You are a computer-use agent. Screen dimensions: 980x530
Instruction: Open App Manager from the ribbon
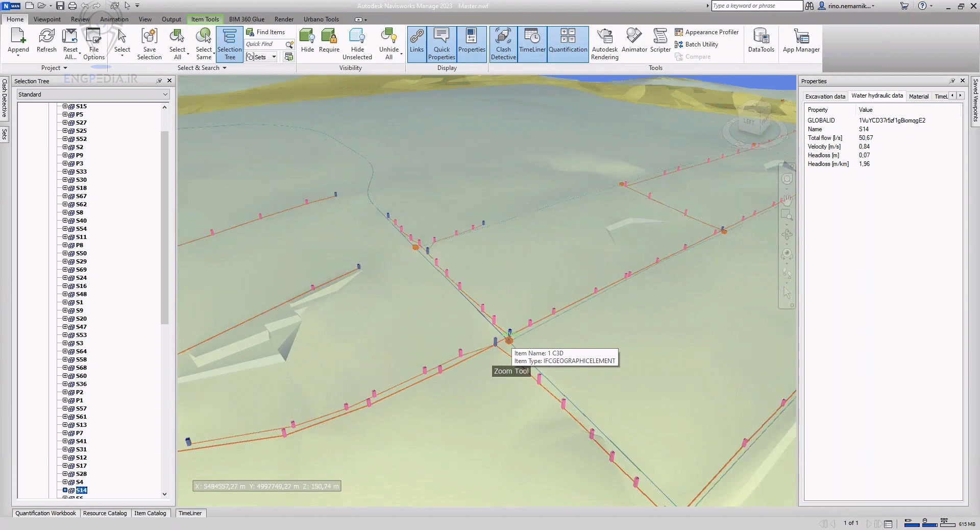point(801,41)
